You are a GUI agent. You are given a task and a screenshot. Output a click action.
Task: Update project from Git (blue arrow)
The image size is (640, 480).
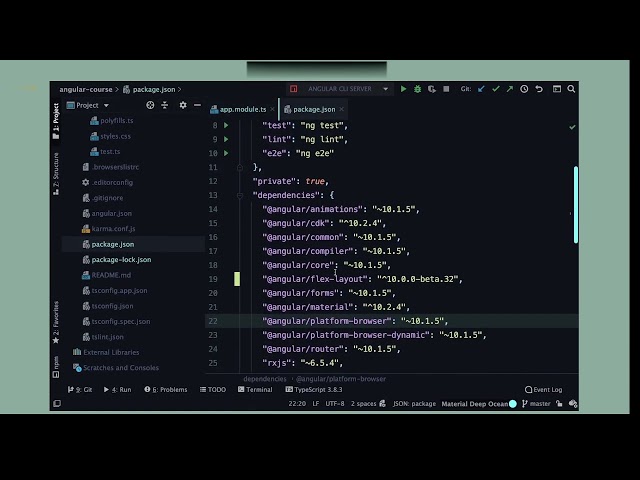pyautogui.click(x=481, y=89)
